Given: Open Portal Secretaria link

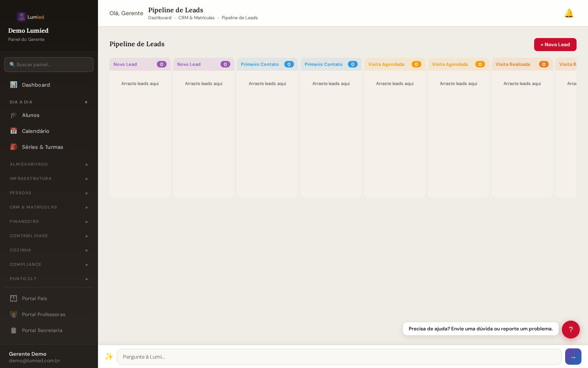Looking at the screenshot, I should point(42,330).
